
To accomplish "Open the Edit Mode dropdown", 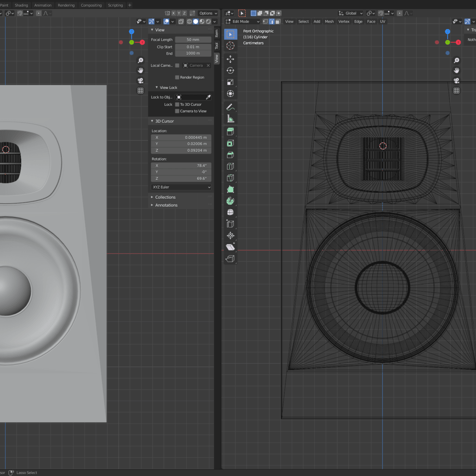I will (x=242, y=22).
